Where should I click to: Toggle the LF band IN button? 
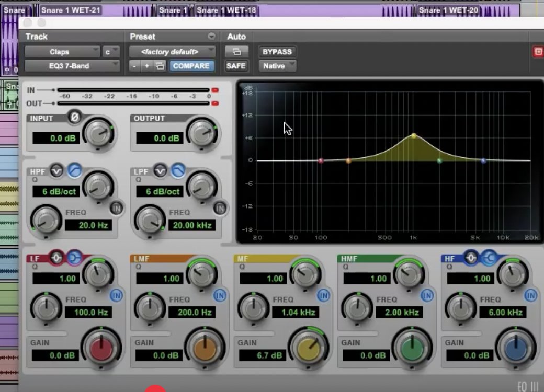116,296
